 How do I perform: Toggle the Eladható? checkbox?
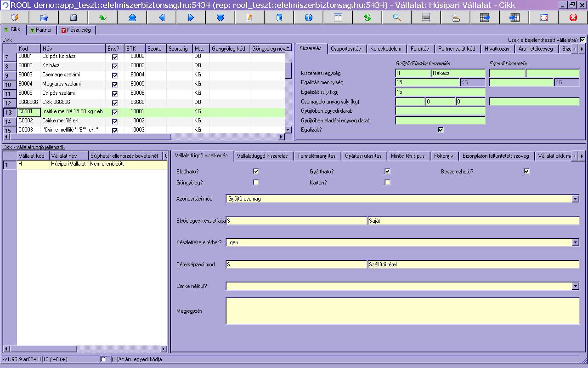click(x=256, y=171)
